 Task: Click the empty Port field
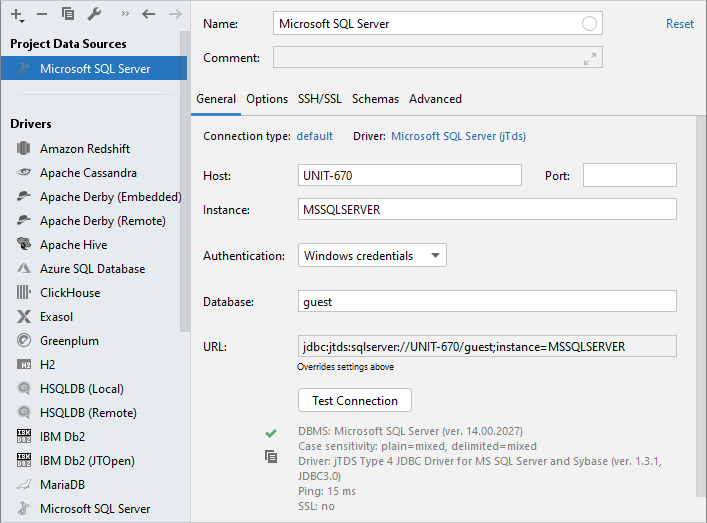(x=629, y=175)
